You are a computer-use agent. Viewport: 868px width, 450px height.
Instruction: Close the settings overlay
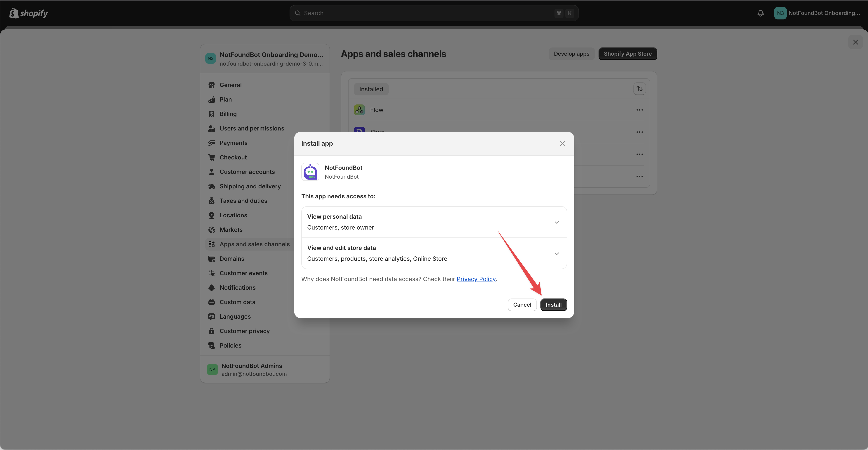coord(855,42)
